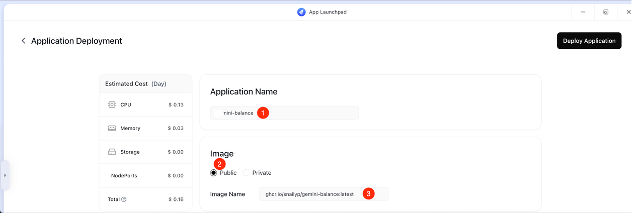Screen dimensions: 644x213
Task: Click the Memory module icon
Action: tap(112, 128)
